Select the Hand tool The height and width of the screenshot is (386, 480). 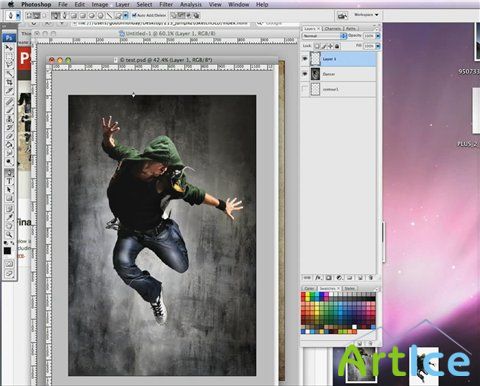pyautogui.click(x=9, y=226)
